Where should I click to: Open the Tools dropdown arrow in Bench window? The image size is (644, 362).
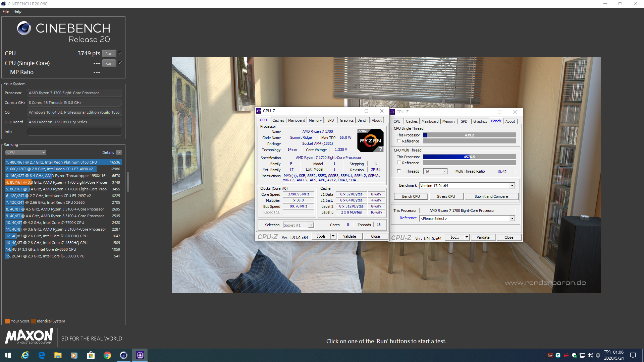tap(467, 237)
